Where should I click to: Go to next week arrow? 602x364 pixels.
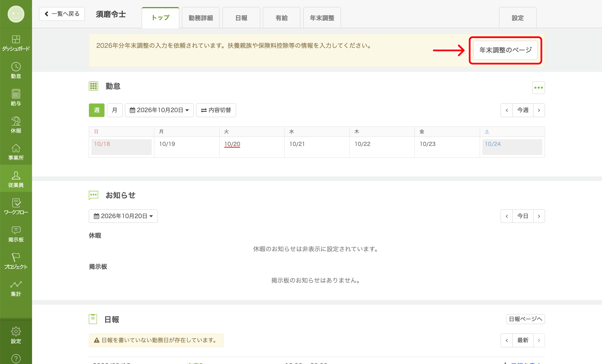point(539,110)
